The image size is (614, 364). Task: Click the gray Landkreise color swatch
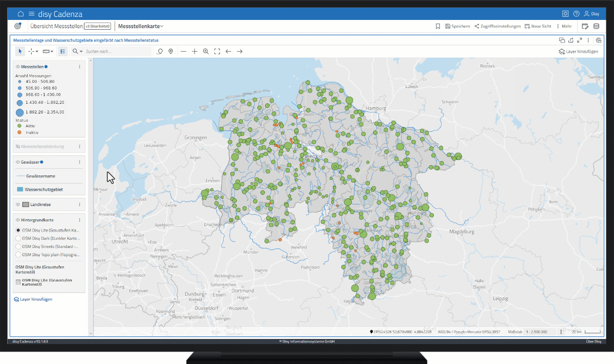pos(26,204)
